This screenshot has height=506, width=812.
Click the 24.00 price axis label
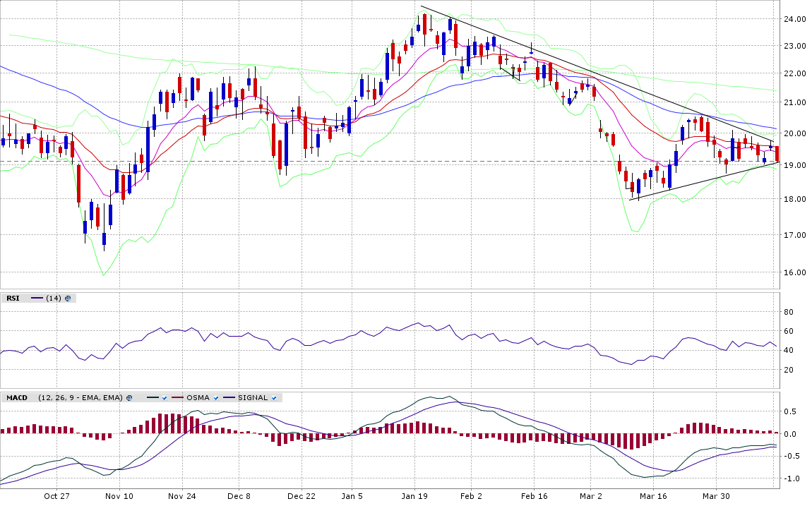coord(796,19)
